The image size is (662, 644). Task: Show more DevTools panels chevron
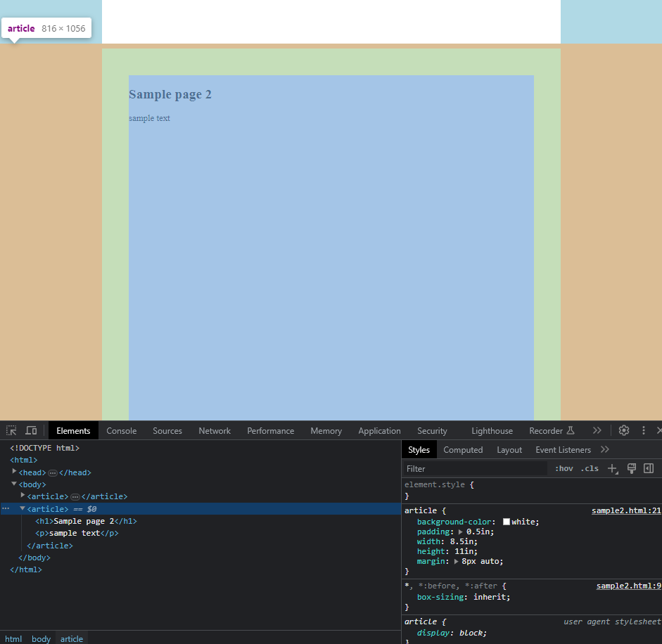click(x=597, y=430)
